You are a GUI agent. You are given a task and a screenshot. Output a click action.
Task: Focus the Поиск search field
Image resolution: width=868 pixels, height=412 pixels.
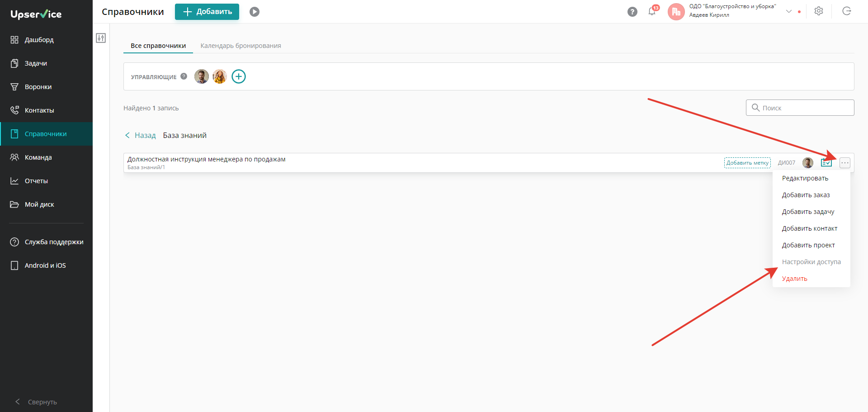(800, 108)
